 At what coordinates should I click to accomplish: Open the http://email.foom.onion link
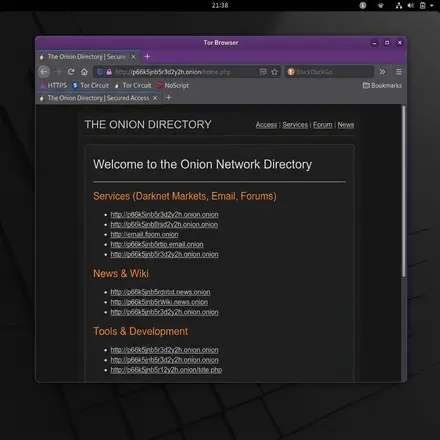[x=144, y=234]
